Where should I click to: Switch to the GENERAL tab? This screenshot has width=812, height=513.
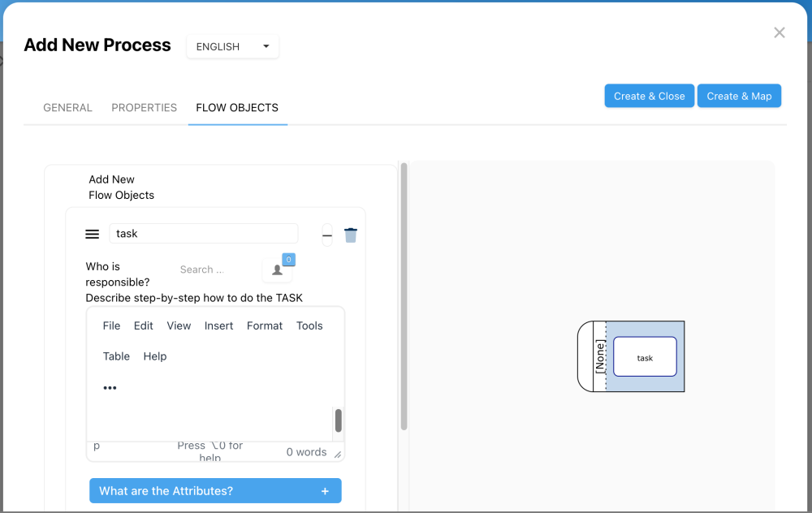pyautogui.click(x=67, y=107)
